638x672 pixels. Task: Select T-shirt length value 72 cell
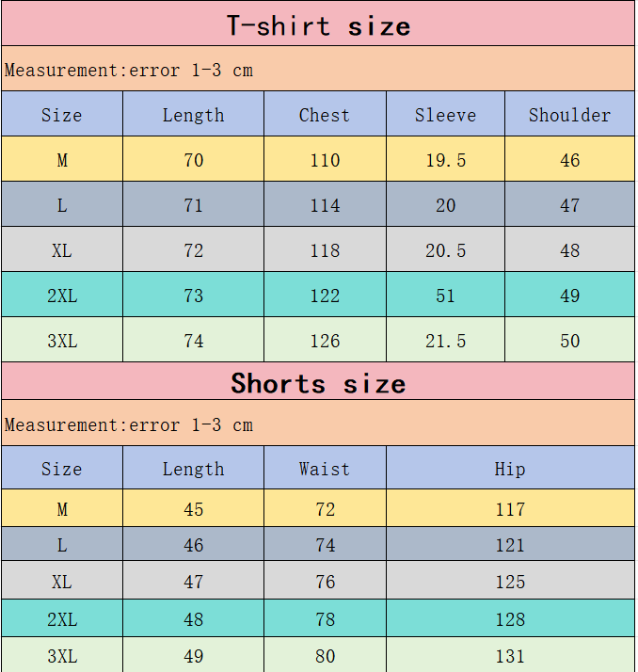[193, 250]
